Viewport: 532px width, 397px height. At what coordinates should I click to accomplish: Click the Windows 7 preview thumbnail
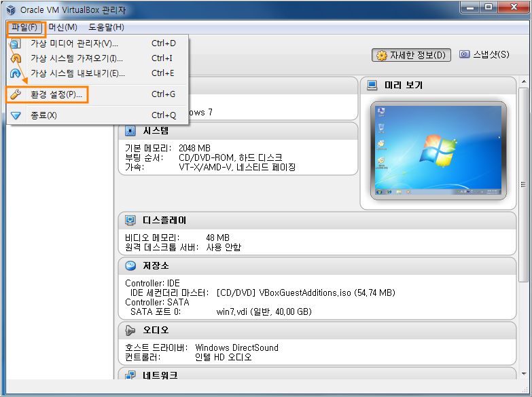coord(438,151)
